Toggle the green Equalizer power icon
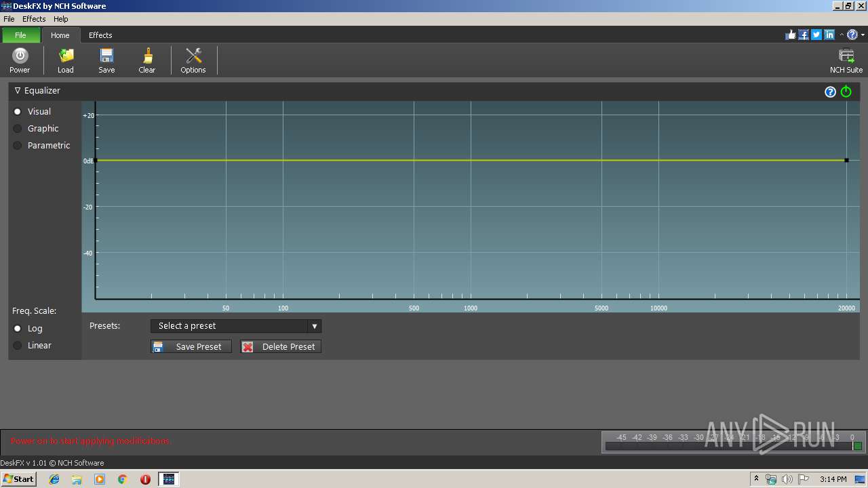 pyautogui.click(x=846, y=91)
